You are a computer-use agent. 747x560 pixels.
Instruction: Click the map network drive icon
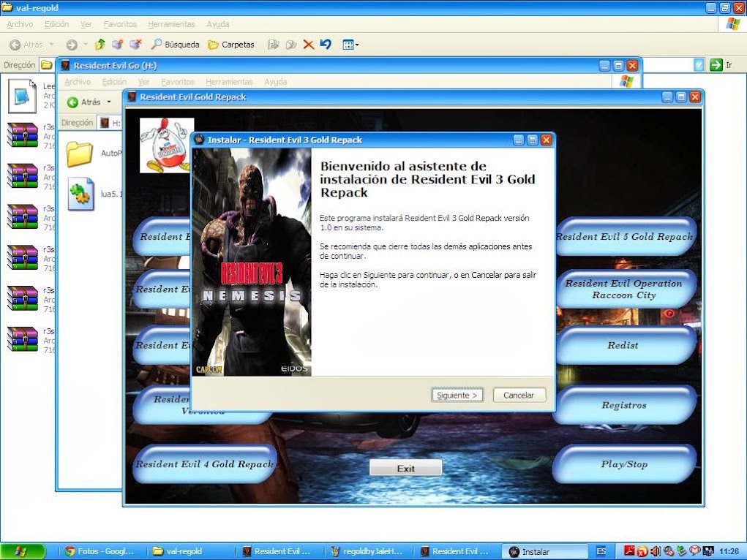pyautogui.click(x=118, y=45)
